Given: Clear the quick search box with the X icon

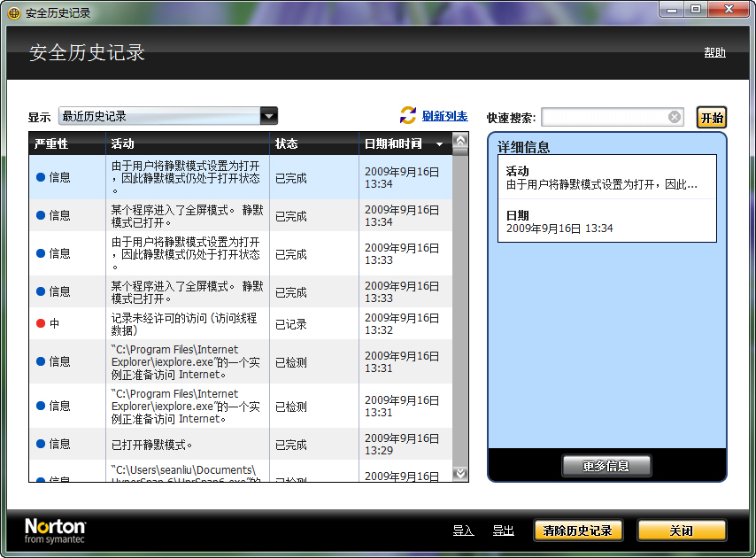Looking at the screenshot, I should pos(675,116).
